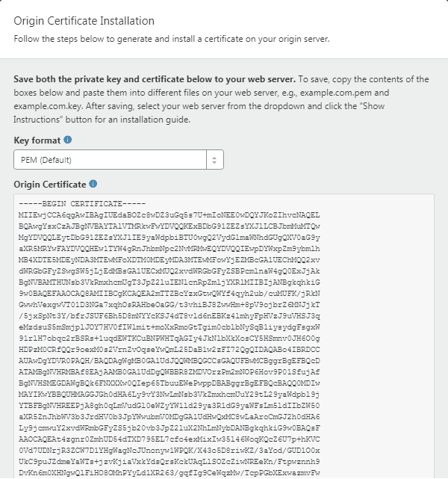The width and height of the screenshot is (448, 479).
Task: Click the certificate line beginning /5jxSpNt3Y
Action: [169, 316]
